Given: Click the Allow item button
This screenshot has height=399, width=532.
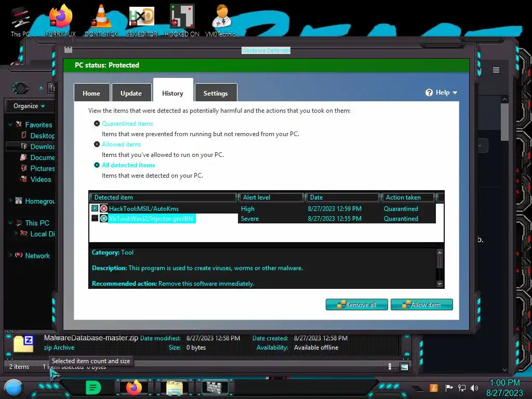Looking at the screenshot, I should (422, 304).
